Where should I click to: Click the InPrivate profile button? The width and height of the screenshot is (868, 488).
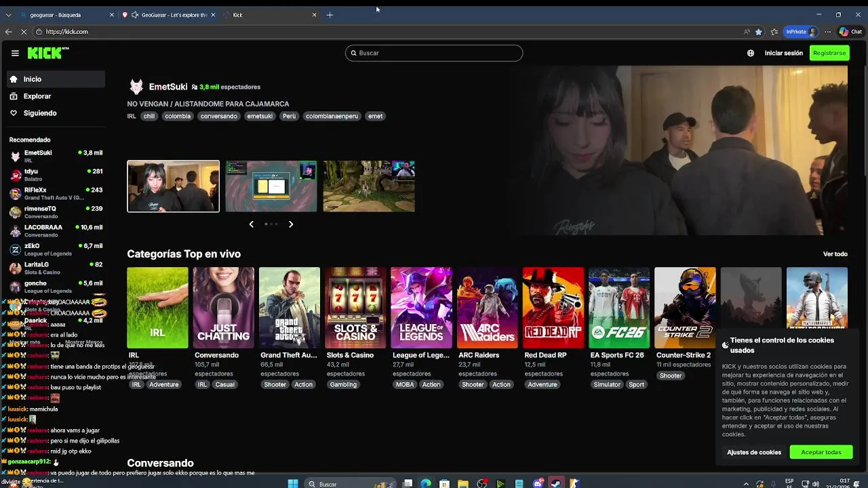tap(801, 32)
